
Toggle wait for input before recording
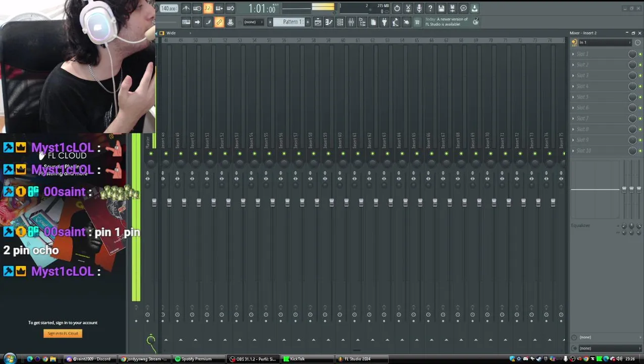[x=197, y=8]
